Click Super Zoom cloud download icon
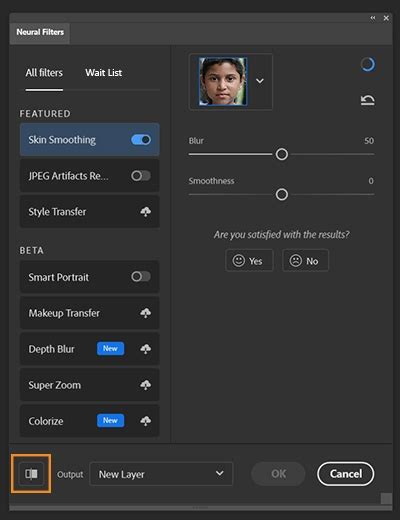Image resolution: width=400 pixels, height=520 pixels. click(x=145, y=385)
